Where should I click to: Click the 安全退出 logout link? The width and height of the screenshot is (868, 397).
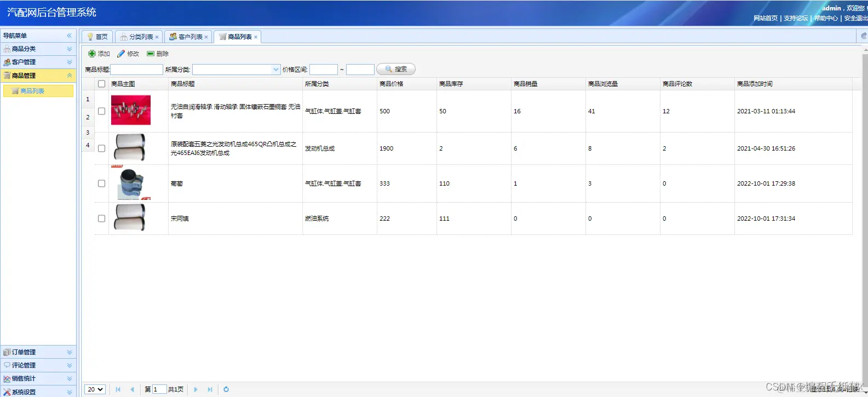[855, 18]
